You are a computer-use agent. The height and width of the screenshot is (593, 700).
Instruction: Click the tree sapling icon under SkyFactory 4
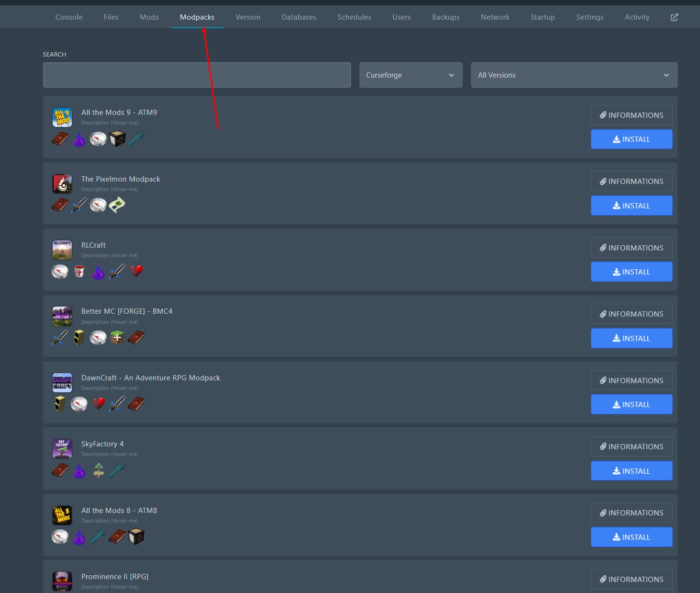click(98, 470)
